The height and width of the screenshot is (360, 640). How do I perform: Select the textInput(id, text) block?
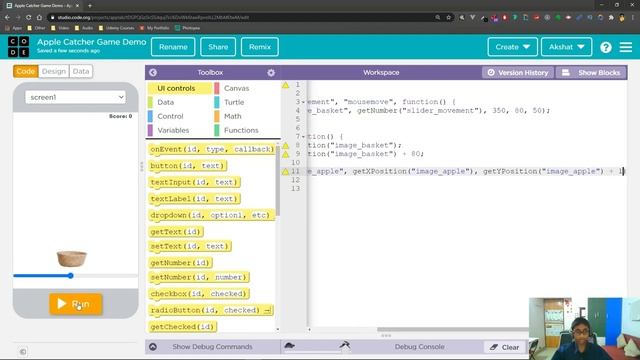195,182
